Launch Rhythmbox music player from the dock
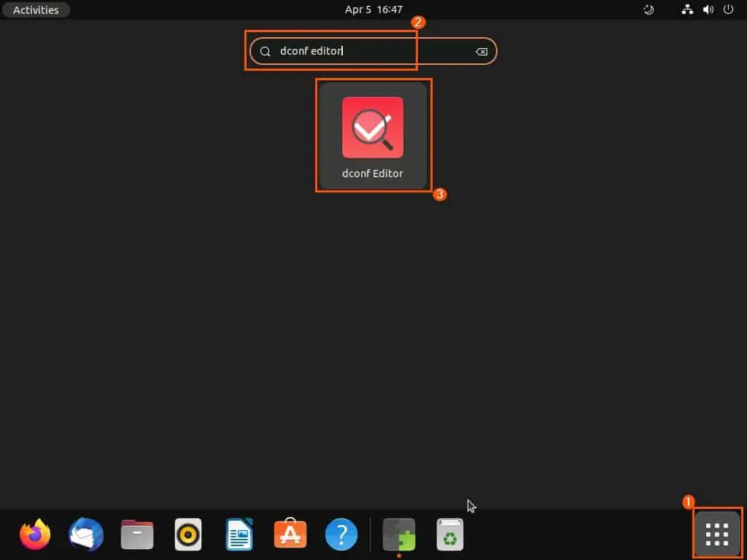This screenshot has height=560, width=747. pos(188,535)
